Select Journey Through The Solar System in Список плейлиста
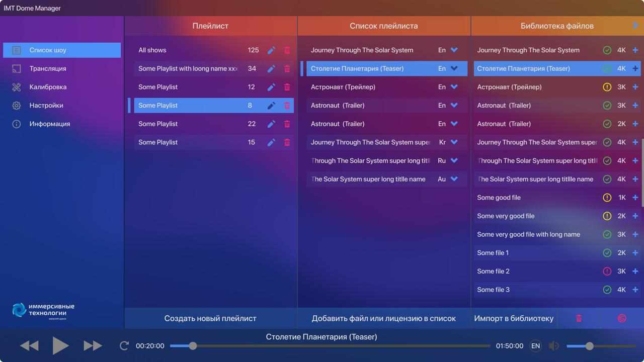Viewport: 644px width, 362px height. 386,50
